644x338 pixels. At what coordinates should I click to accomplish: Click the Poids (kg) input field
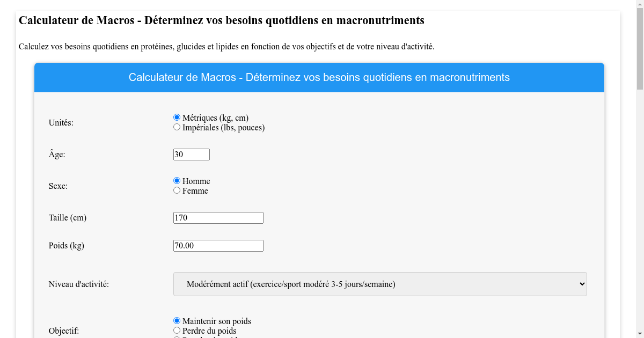(x=218, y=245)
